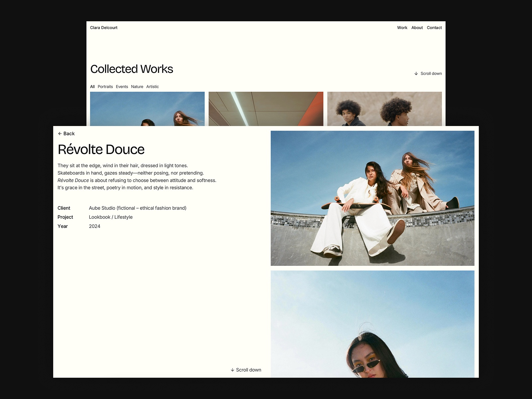Click the Révolte Douce project title

tap(101, 149)
